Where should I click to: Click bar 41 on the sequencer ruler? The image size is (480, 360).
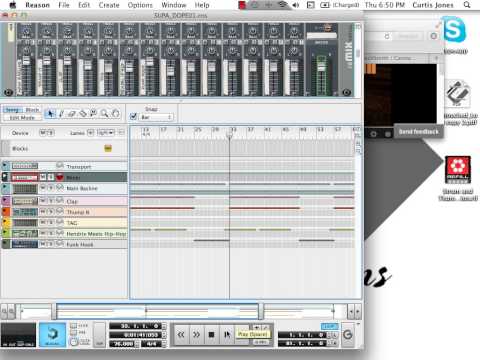(x=267, y=129)
